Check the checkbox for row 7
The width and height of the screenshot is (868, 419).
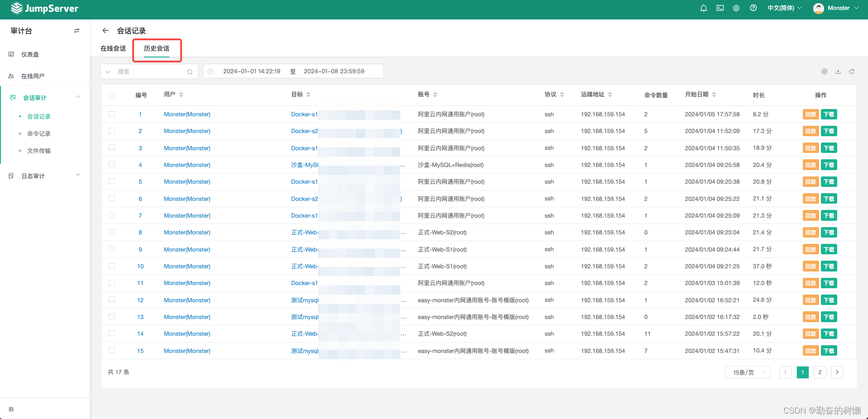pos(112,215)
